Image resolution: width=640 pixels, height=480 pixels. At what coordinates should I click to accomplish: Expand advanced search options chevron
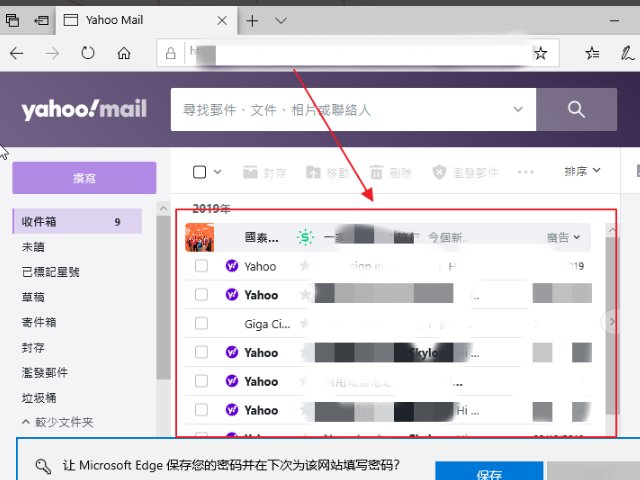(518, 109)
